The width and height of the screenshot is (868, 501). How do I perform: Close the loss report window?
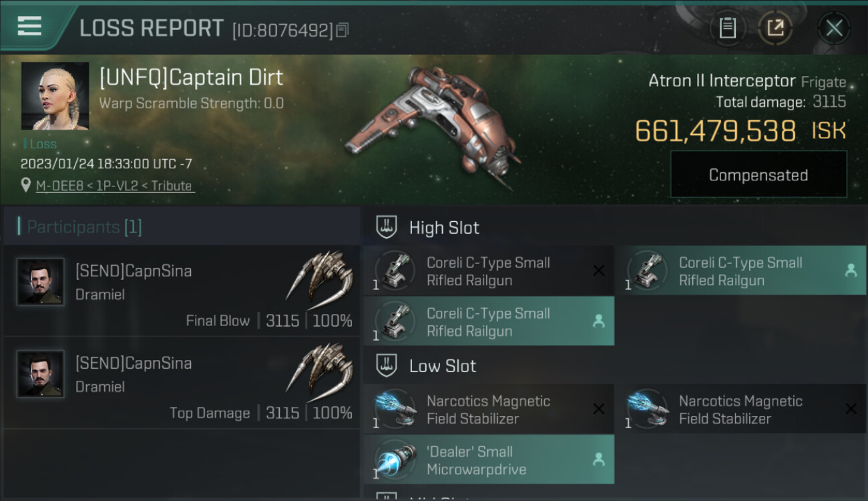pyautogui.click(x=834, y=28)
